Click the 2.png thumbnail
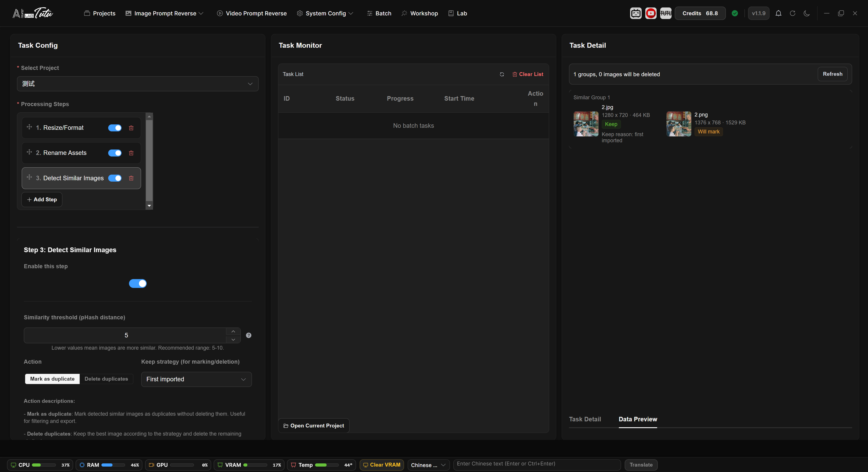 [x=679, y=124]
